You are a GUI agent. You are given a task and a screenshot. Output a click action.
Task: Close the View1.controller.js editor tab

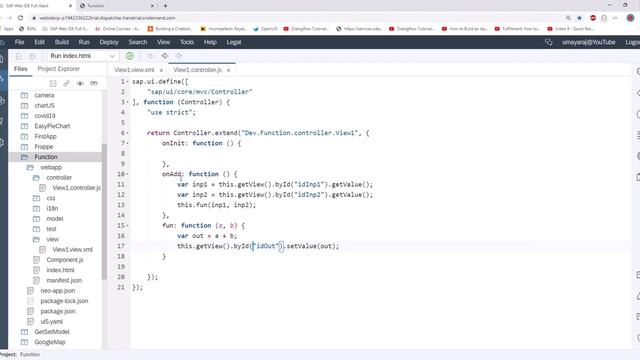pyautogui.click(x=229, y=70)
